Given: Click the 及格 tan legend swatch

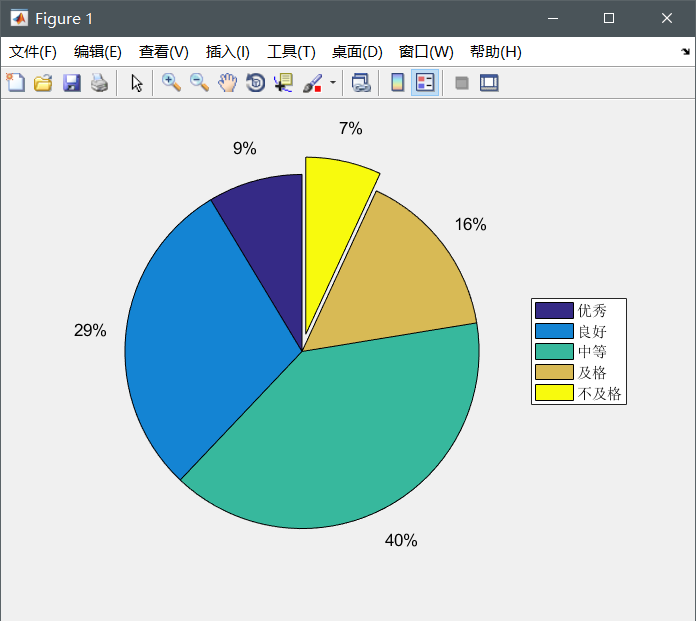Looking at the screenshot, I should pyautogui.click(x=554, y=372).
